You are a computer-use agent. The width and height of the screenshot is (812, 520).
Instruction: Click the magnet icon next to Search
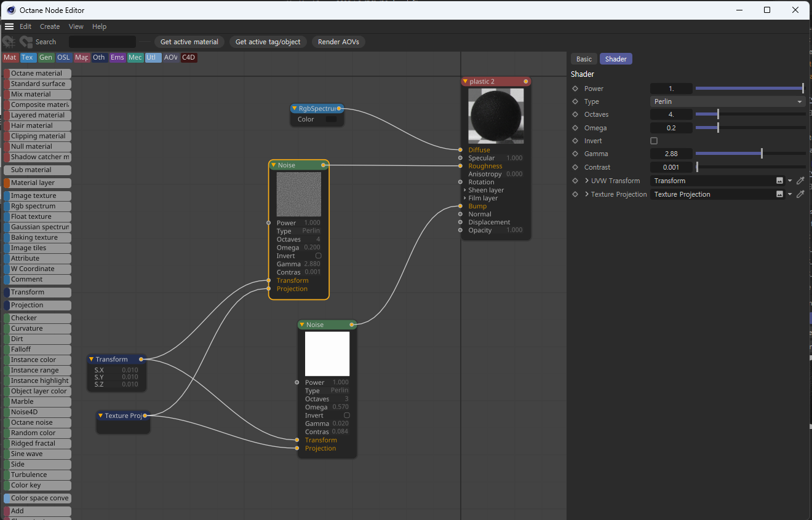click(x=26, y=42)
